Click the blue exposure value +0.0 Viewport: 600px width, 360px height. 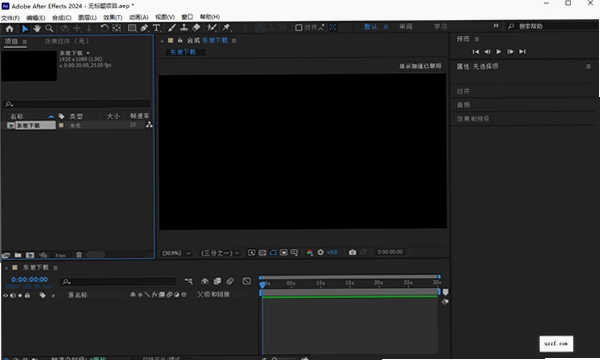(x=332, y=252)
